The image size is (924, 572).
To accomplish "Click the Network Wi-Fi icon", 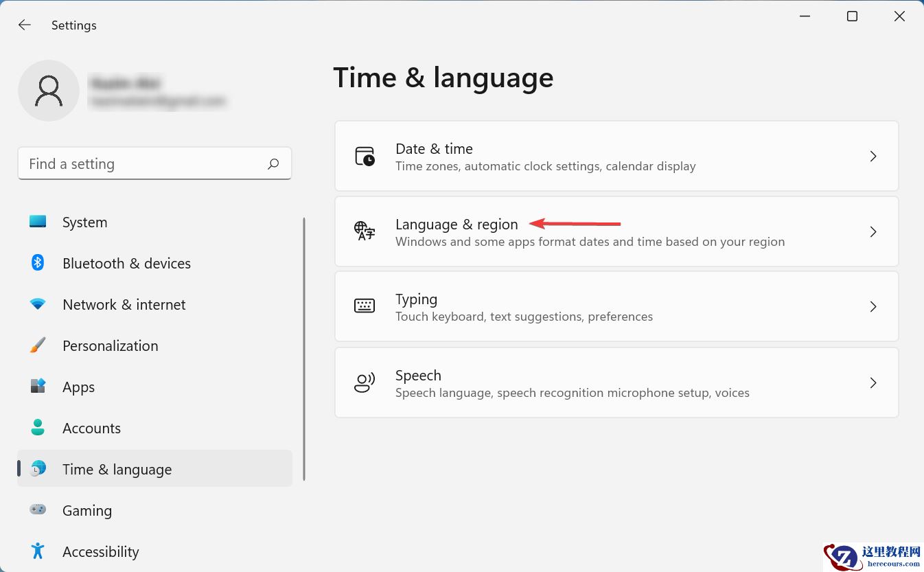I will click(x=38, y=304).
